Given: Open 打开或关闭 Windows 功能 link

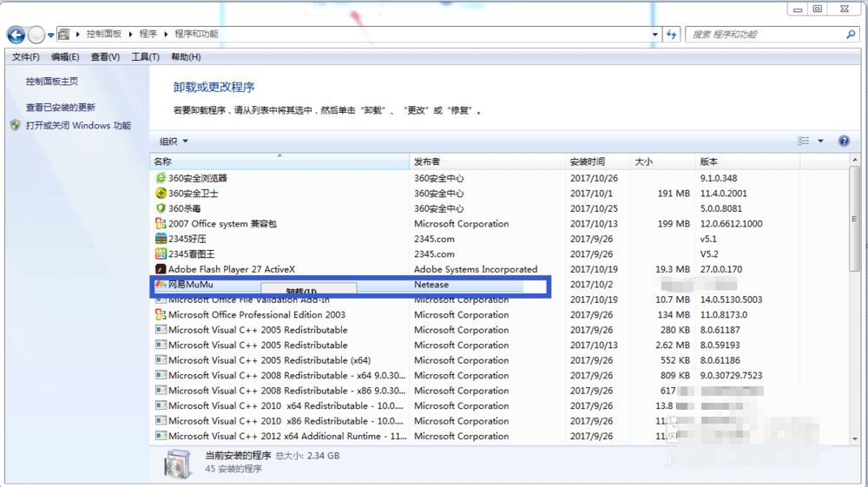Looking at the screenshot, I should point(78,126).
